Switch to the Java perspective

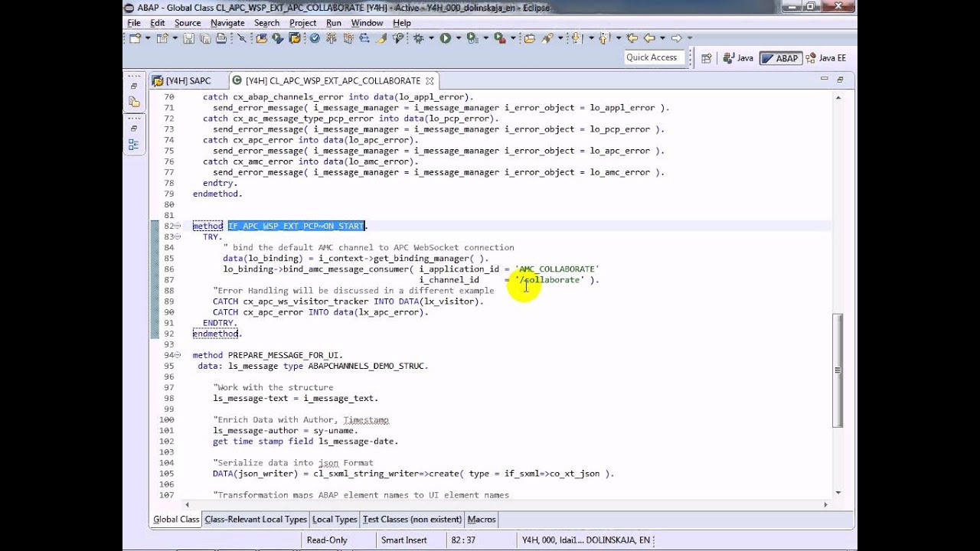point(738,58)
